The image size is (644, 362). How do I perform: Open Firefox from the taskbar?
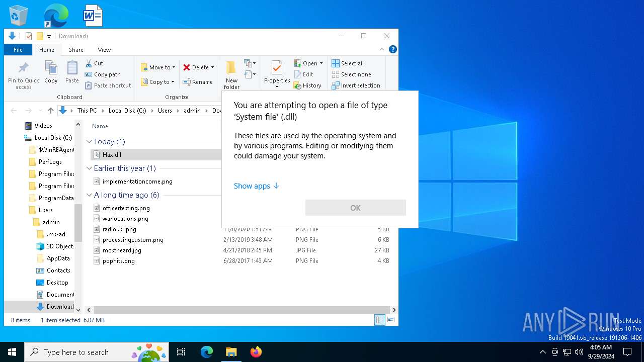256,352
